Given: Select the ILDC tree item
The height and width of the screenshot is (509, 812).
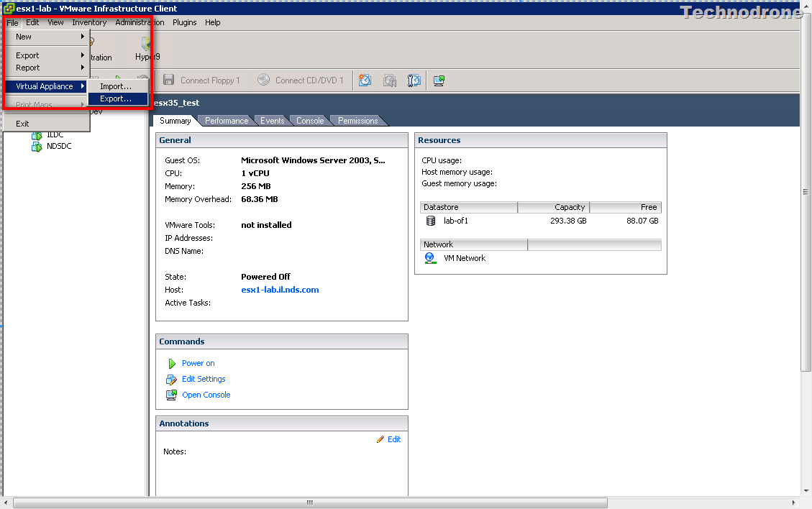Looking at the screenshot, I should [x=55, y=135].
